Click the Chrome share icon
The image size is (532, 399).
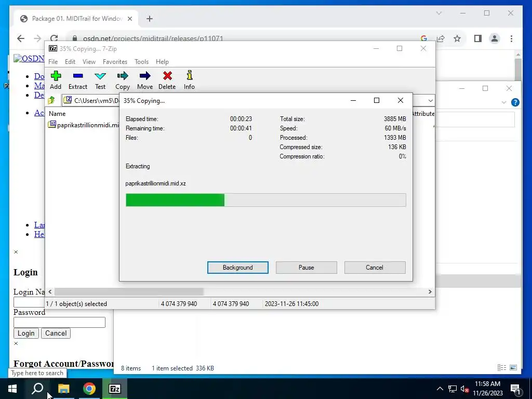(x=441, y=38)
